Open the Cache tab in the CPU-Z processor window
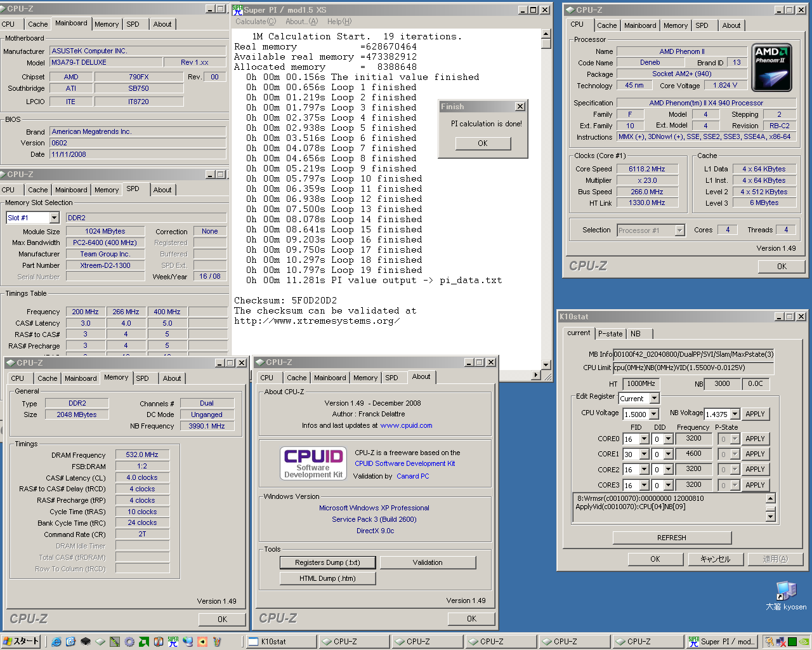 [x=606, y=25]
